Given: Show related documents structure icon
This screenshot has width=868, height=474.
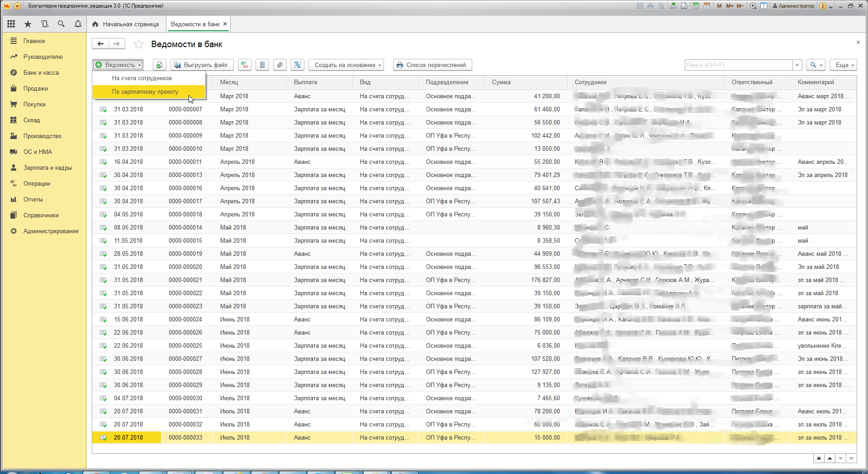Looking at the screenshot, I should (x=298, y=65).
